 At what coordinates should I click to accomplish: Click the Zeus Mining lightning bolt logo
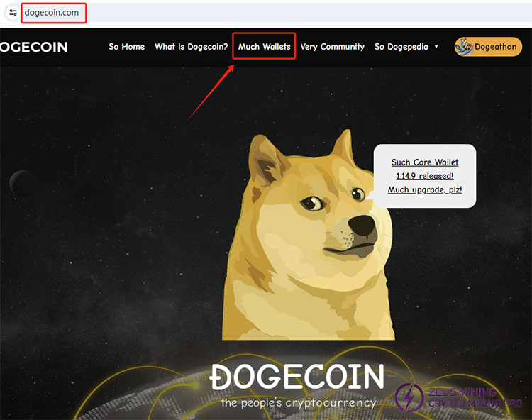(x=409, y=397)
